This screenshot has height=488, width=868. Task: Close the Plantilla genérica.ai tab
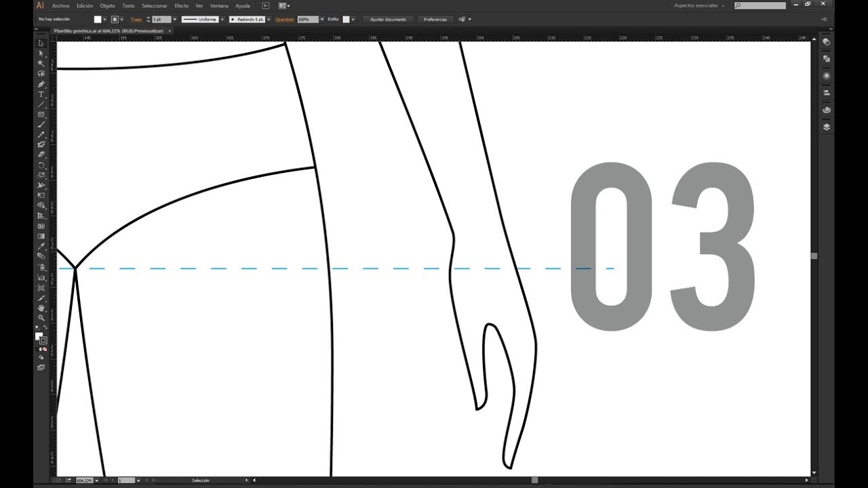click(x=170, y=30)
